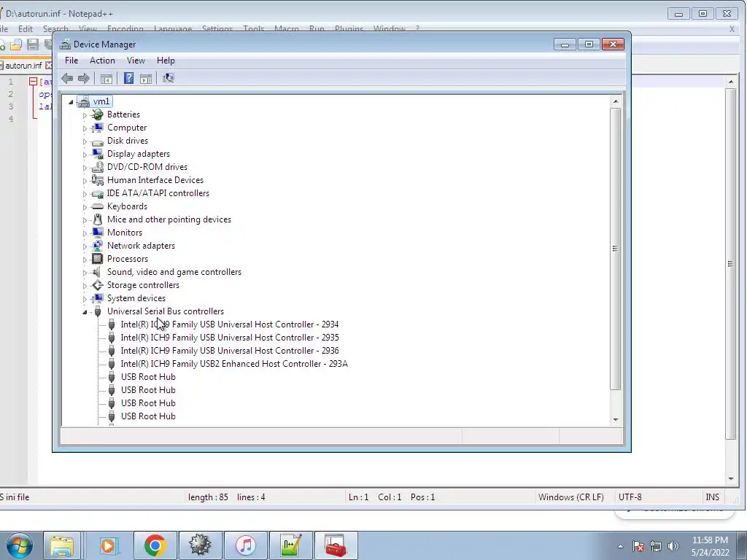747x560 pixels.
Task: Select the Network adapters category icon
Action: (x=97, y=246)
